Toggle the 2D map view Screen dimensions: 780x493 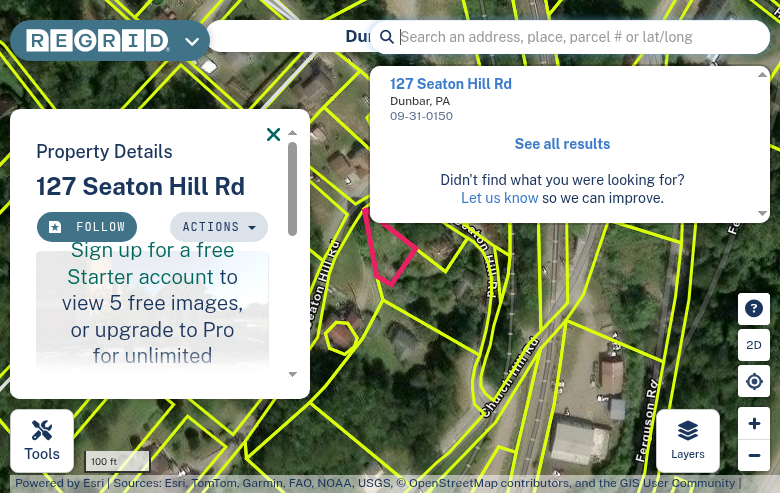[x=754, y=345]
